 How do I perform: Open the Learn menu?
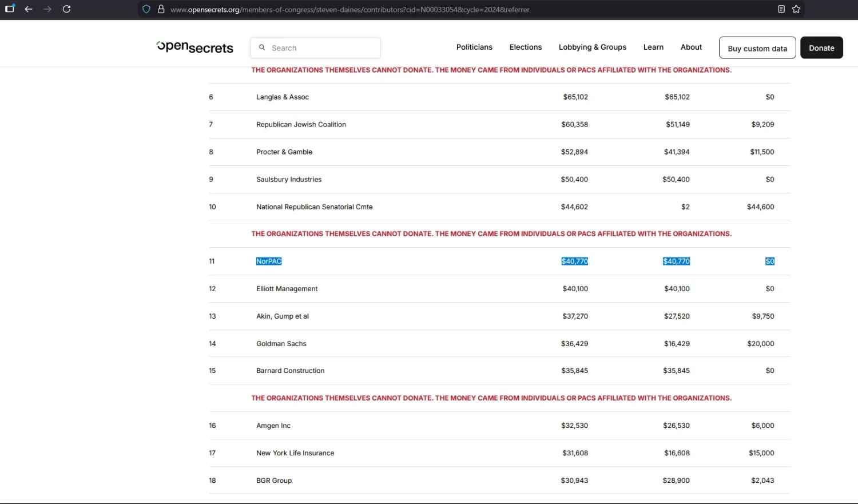(x=653, y=47)
